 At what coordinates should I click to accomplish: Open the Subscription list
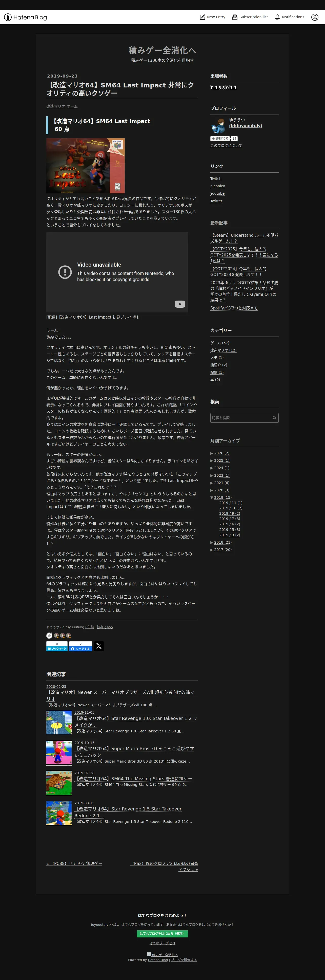pos(250,17)
